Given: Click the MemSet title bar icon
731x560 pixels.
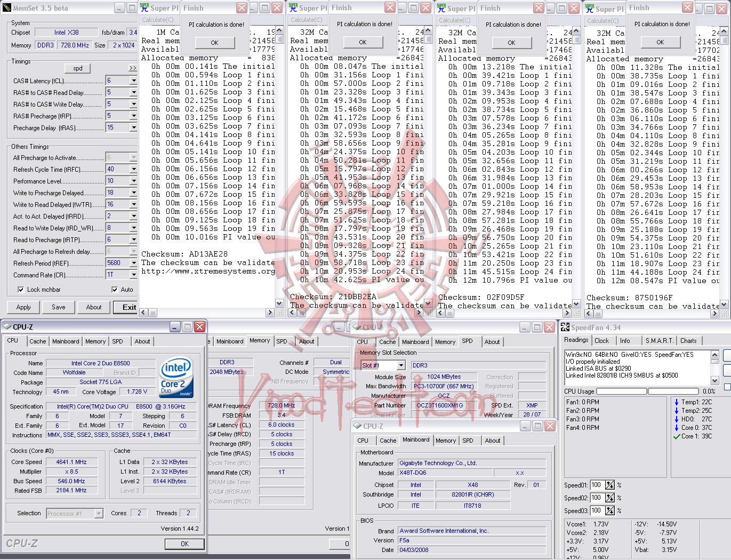Looking at the screenshot, I should [x=6, y=8].
